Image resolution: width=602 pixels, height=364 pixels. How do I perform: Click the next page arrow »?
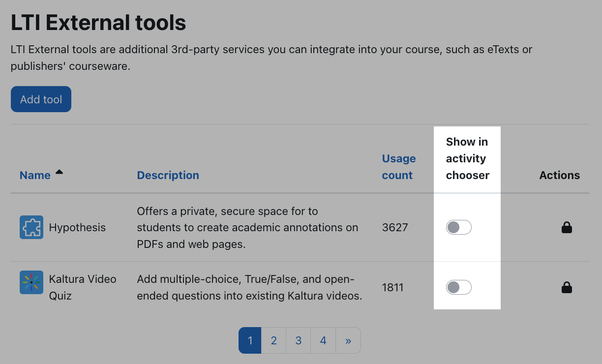coord(348,340)
